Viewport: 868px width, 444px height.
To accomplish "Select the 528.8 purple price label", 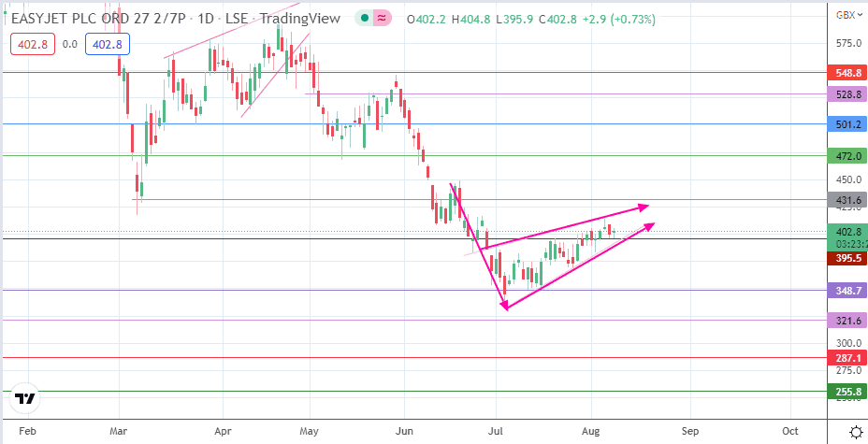I will (x=846, y=94).
